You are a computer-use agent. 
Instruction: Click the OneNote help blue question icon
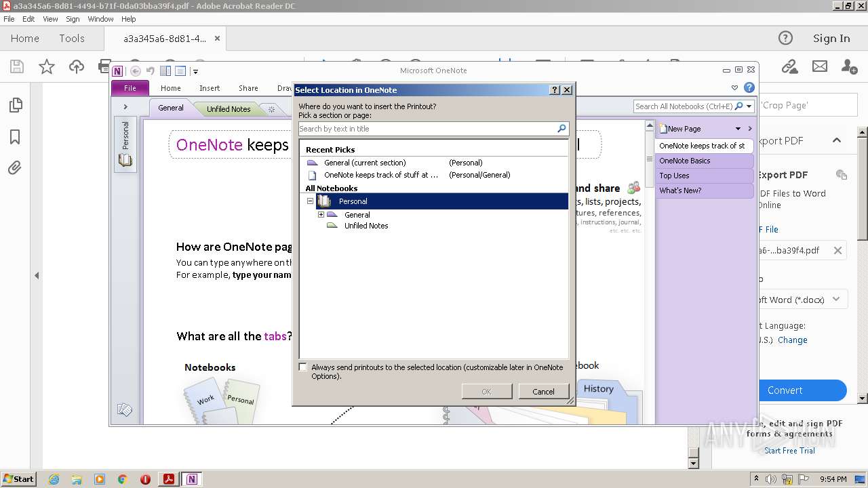point(749,87)
